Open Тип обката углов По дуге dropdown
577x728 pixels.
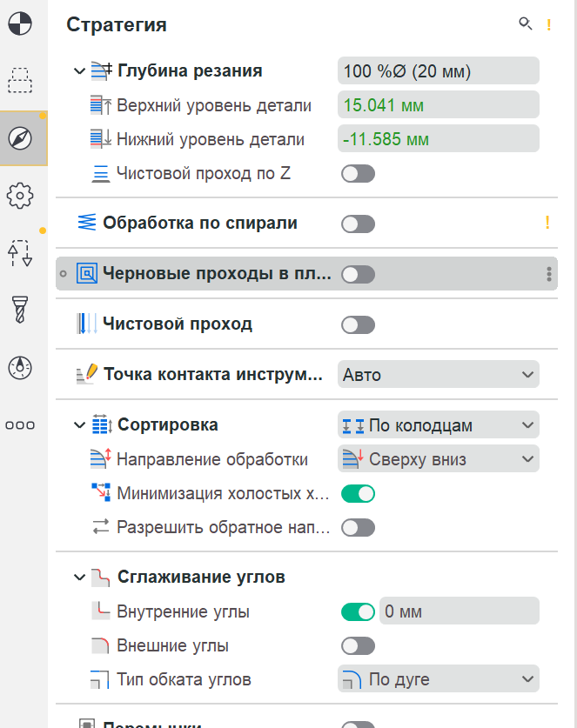[438, 679]
